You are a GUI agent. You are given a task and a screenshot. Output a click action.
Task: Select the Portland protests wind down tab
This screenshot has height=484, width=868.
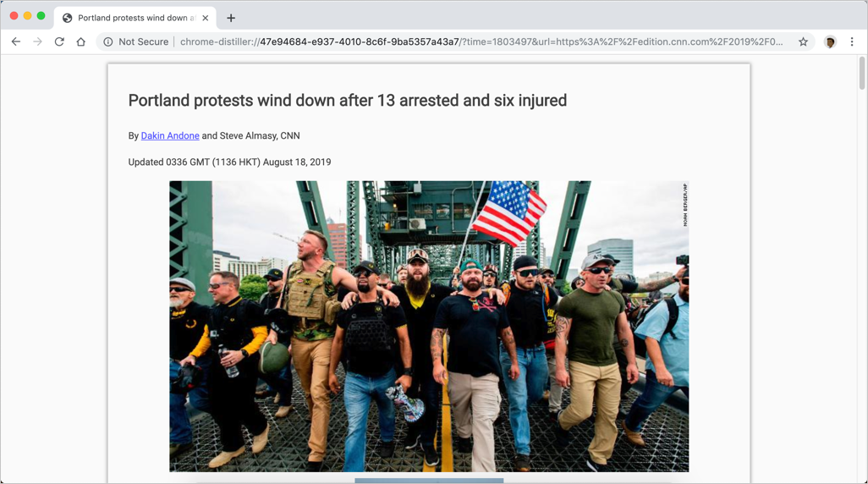pyautogui.click(x=135, y=18)
